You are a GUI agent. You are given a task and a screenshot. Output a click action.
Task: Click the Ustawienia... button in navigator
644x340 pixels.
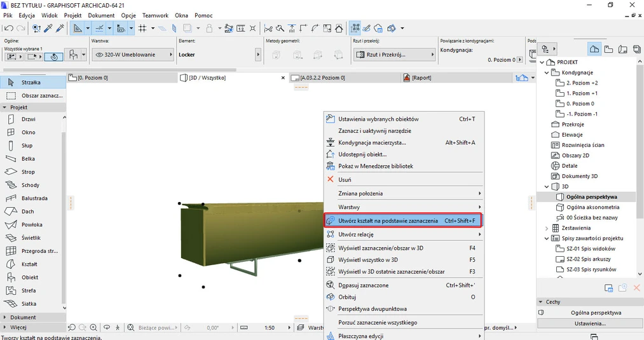(x=590, y=323)
